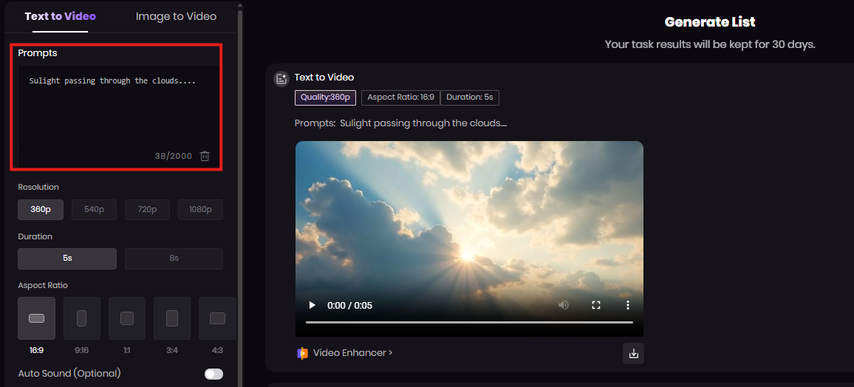Choose the 5s duration option
Image resolution: width=854 pixels, height=387 pixels.
[67, 259]
